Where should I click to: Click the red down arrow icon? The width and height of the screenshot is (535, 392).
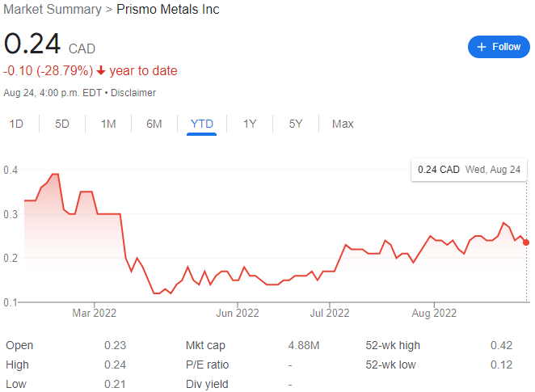101,70
